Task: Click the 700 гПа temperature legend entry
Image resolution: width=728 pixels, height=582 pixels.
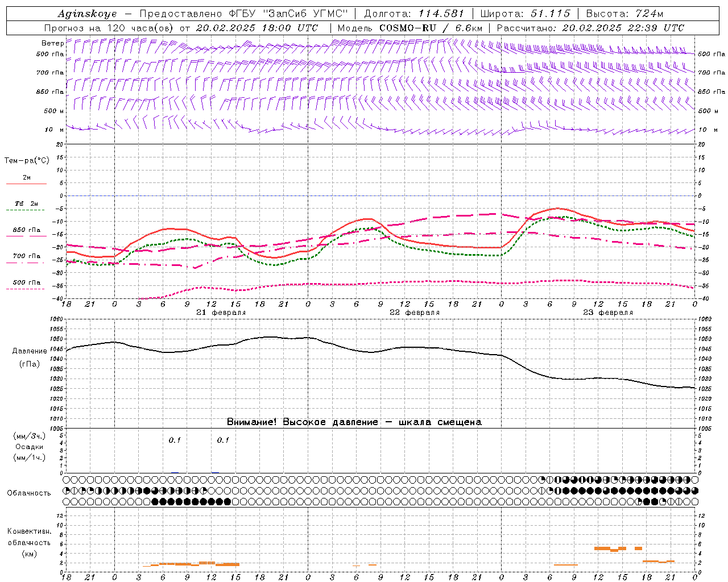Action: point(27,256)
